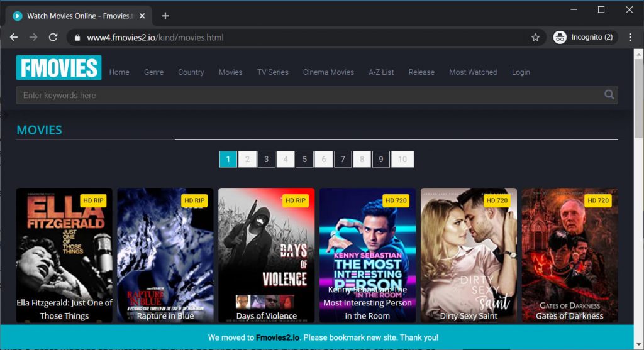644x350 pixels.
Task: Close the Fmovies browser tab
Action: 142,16
